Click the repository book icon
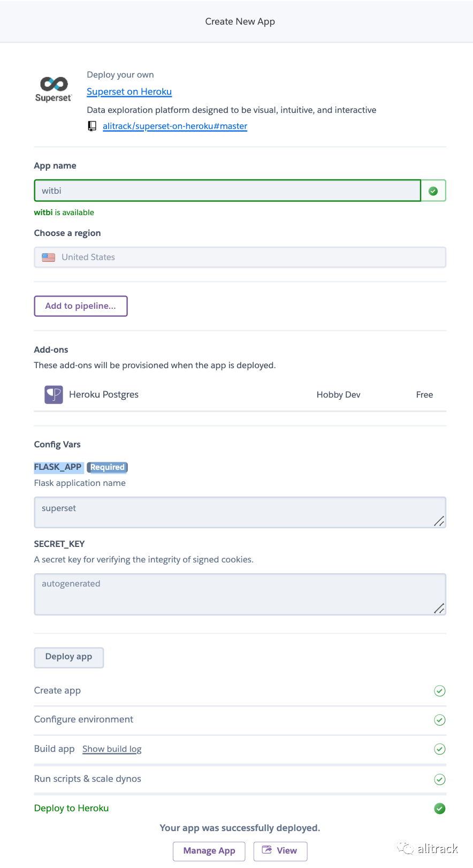 pos(92,126)
